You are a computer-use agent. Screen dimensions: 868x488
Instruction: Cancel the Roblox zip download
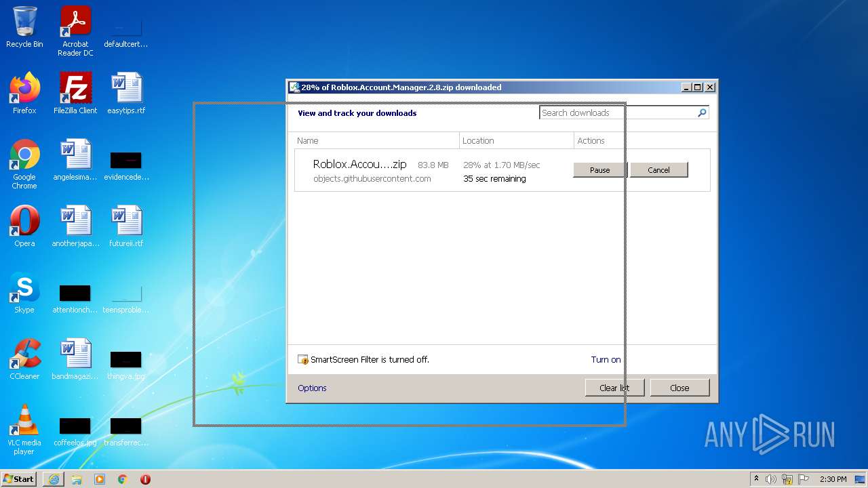pyautogui.click(x=658, y=170)
